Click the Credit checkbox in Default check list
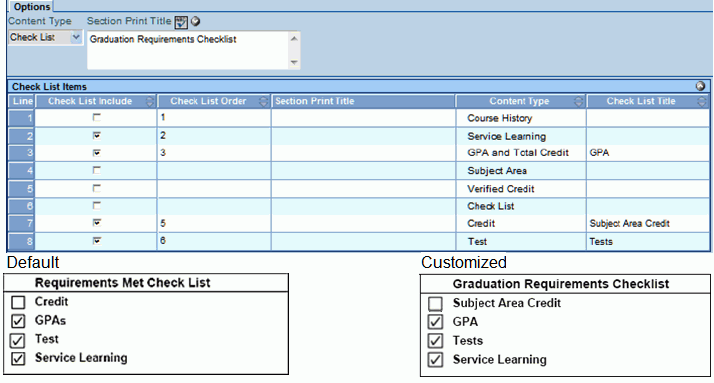Image resolution: width=714 pixels, height=383 pixels. 18,302
